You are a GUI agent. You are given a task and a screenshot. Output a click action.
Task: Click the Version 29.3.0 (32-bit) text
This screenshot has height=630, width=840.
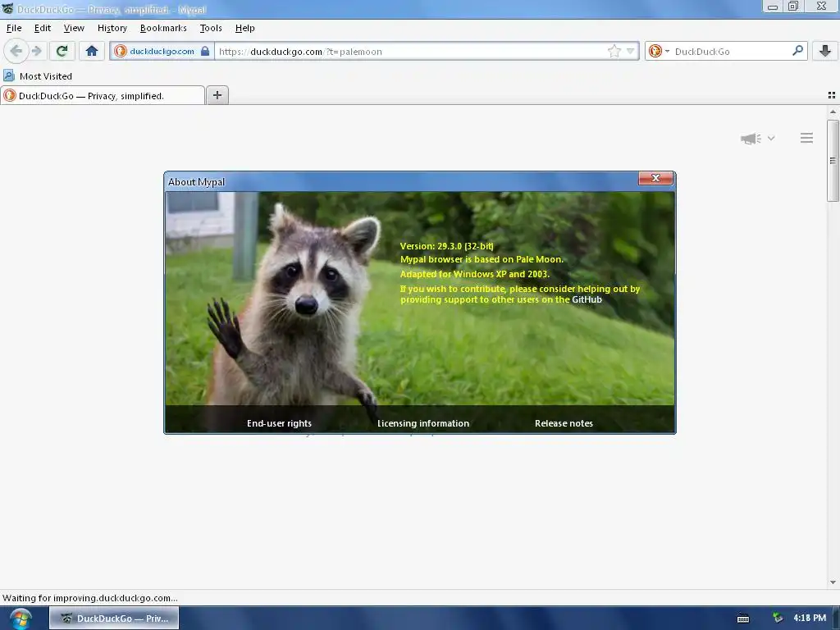click(x=447, y=246)
